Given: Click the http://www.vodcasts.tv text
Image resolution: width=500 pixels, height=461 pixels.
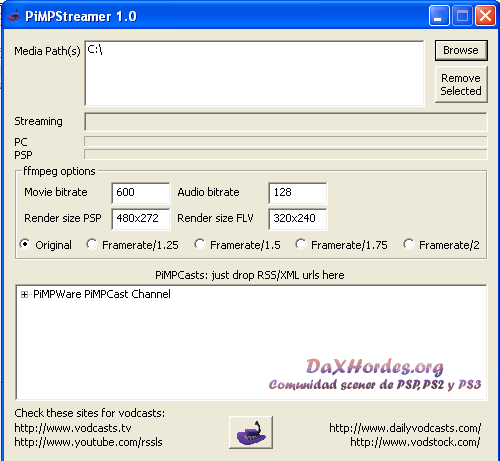Looking at the screenshot, I should tap(73, 428).
